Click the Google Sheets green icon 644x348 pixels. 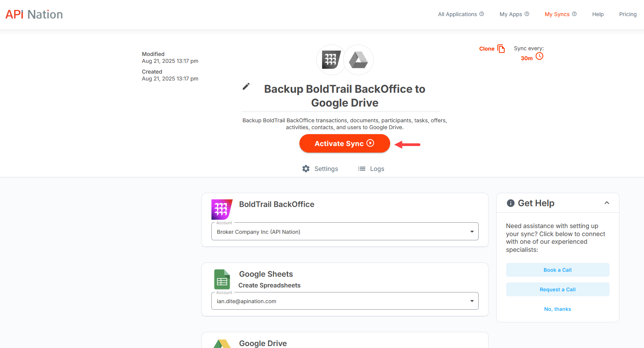[222, 279]
